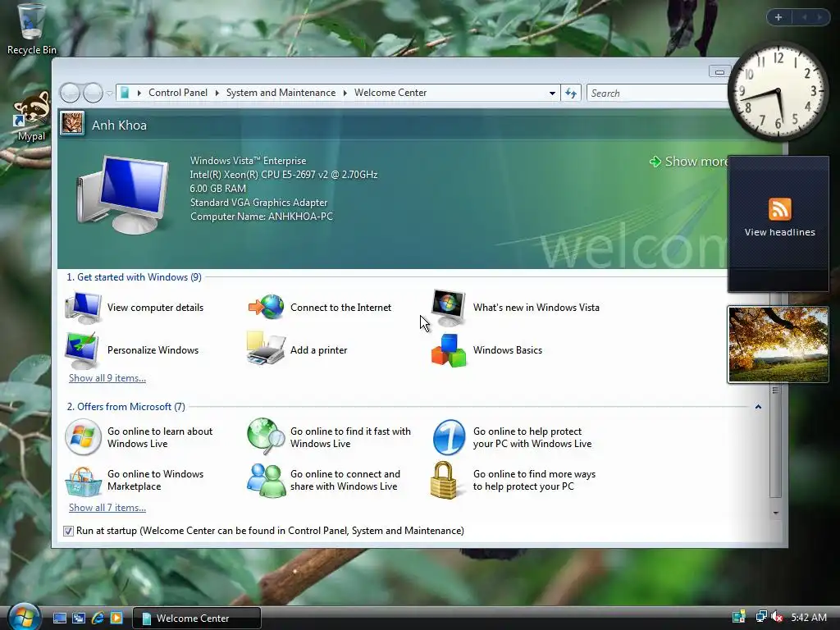Viewport: 840px width, 630px height.
Task: Expand the arrow after System and Maintenance breadcrumb
Action: point(345,93)
